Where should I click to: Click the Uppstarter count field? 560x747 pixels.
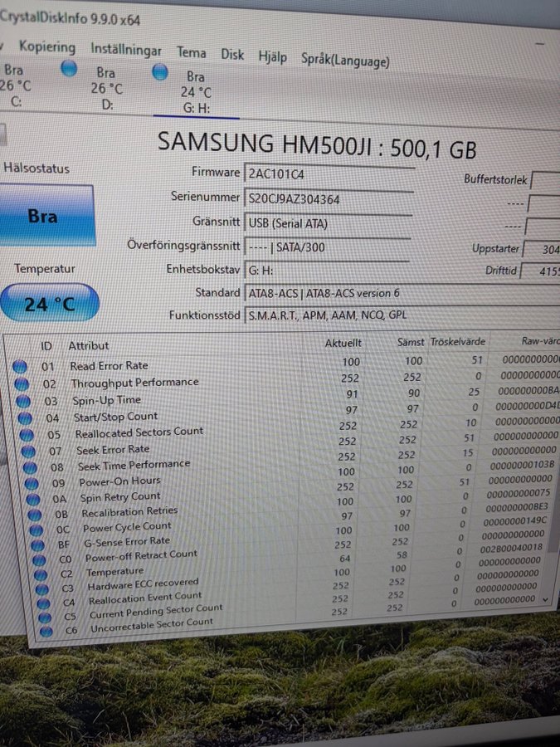542,249
